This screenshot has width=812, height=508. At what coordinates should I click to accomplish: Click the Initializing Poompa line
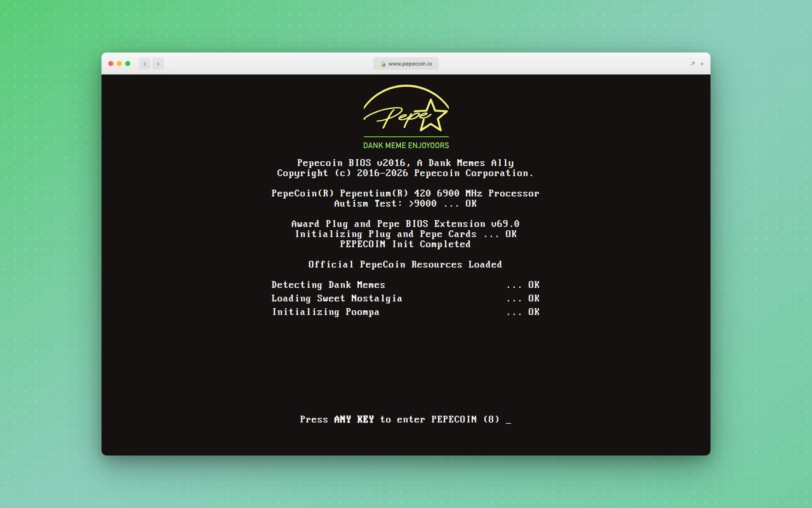tap(326, 312)
